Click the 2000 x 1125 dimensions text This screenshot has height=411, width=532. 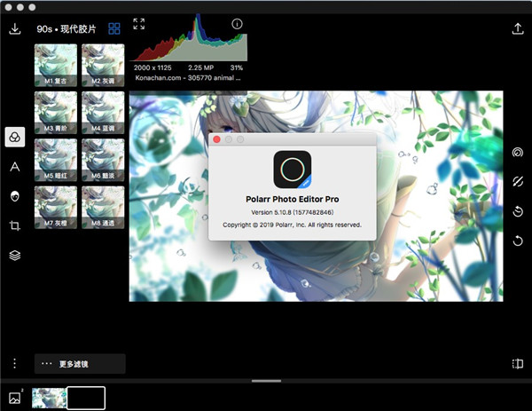[x=153, y=67]
